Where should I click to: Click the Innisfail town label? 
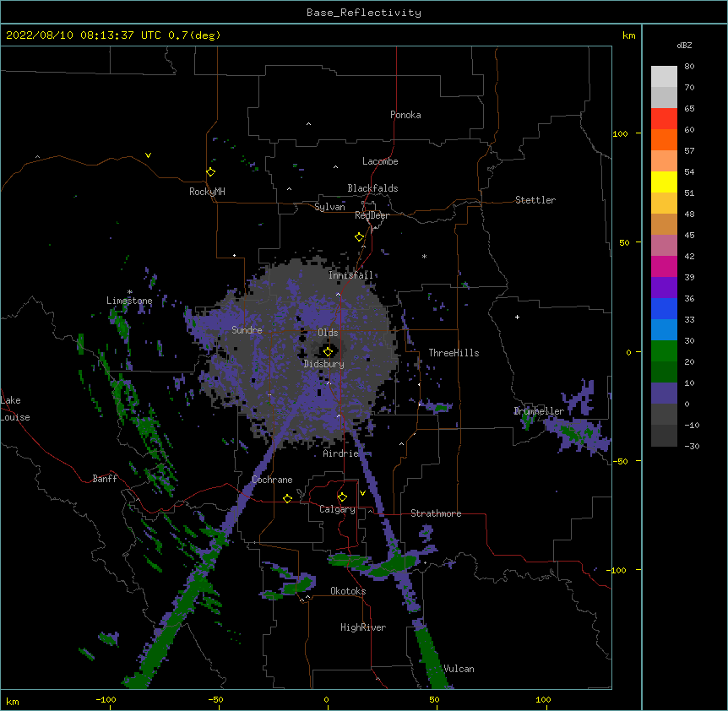pyautogui.click(x=350, y=275)
